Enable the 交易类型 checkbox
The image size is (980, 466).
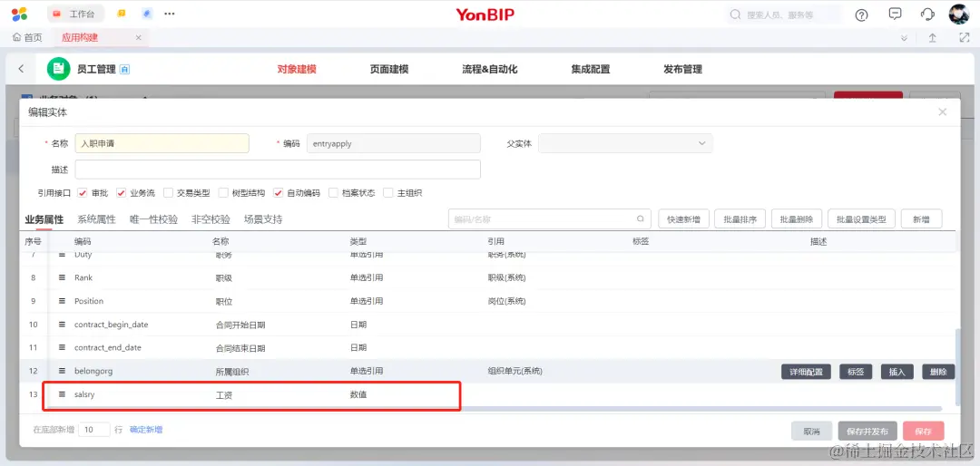[168, 193]
